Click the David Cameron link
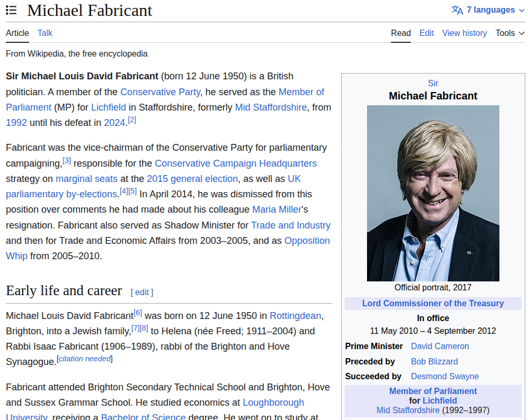This screenshot has height=420, width=528. click(x=440, y=346)
